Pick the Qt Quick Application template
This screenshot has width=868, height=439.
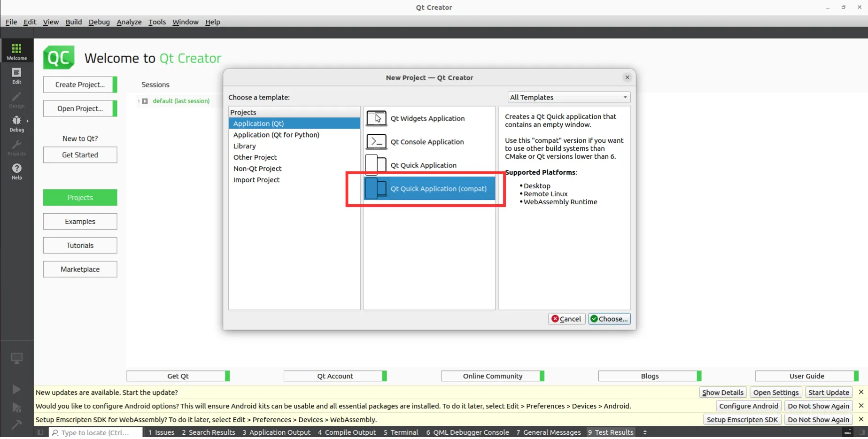click(423, 165)
